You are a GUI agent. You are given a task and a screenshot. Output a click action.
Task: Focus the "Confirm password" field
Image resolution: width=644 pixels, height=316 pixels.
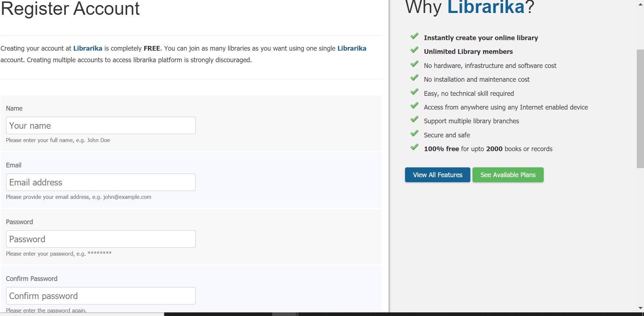pos(101,296)
